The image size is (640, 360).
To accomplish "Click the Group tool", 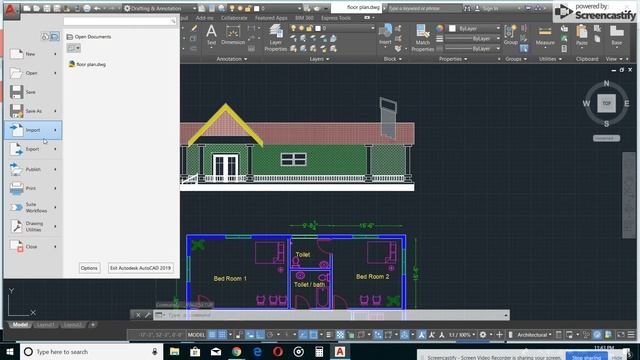I will click(x=510, y=35).
